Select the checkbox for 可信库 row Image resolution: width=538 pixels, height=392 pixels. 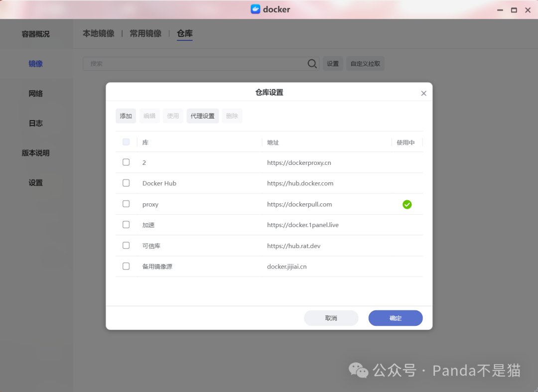tap(126, 246)
